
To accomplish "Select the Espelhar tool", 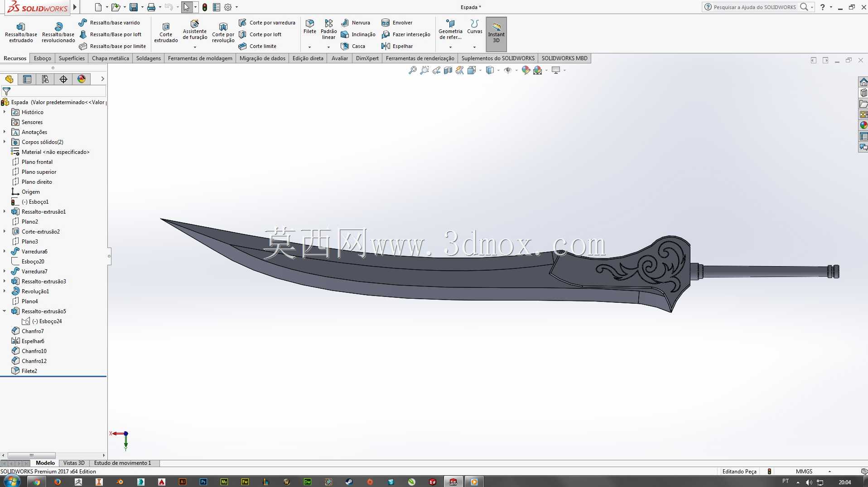I will coord(397,46).
